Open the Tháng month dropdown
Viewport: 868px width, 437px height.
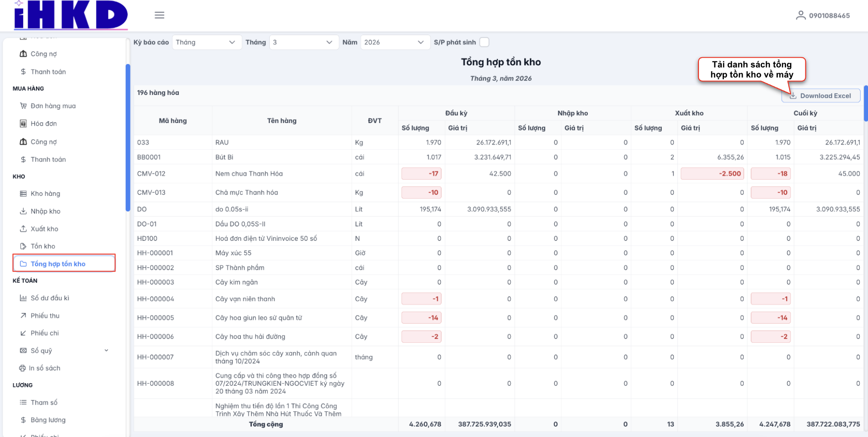coord(303,42)
